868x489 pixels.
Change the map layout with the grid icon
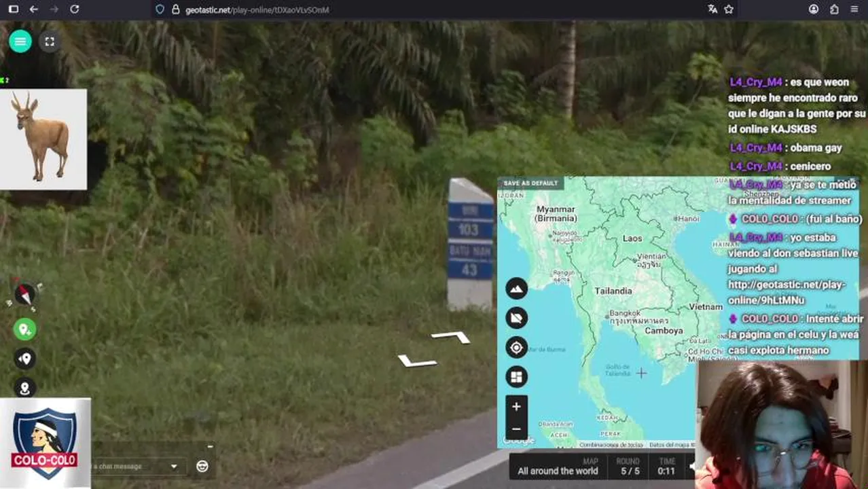(x=516, y=377)
